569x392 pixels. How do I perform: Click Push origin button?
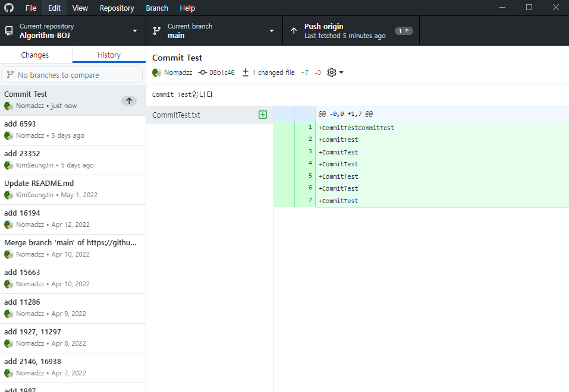pyautogui.click(x=351, y=31)
